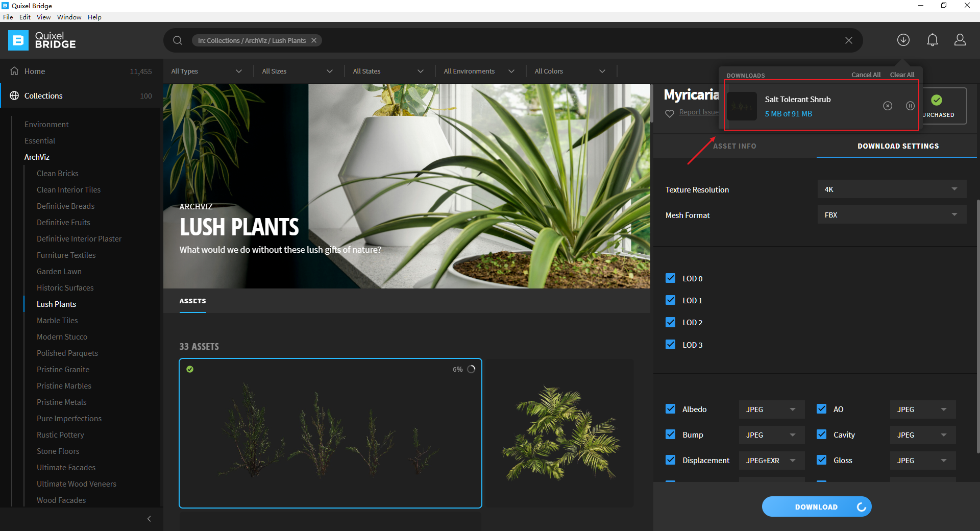
Task: Open the Garden Lawn collection
Action: 59,272
